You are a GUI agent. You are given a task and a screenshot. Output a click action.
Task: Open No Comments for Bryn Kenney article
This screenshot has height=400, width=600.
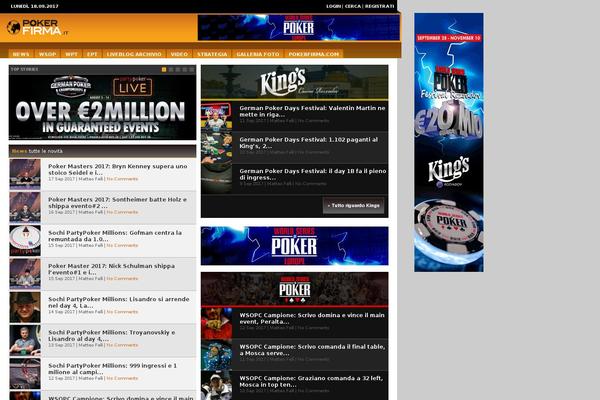(122, 179)
